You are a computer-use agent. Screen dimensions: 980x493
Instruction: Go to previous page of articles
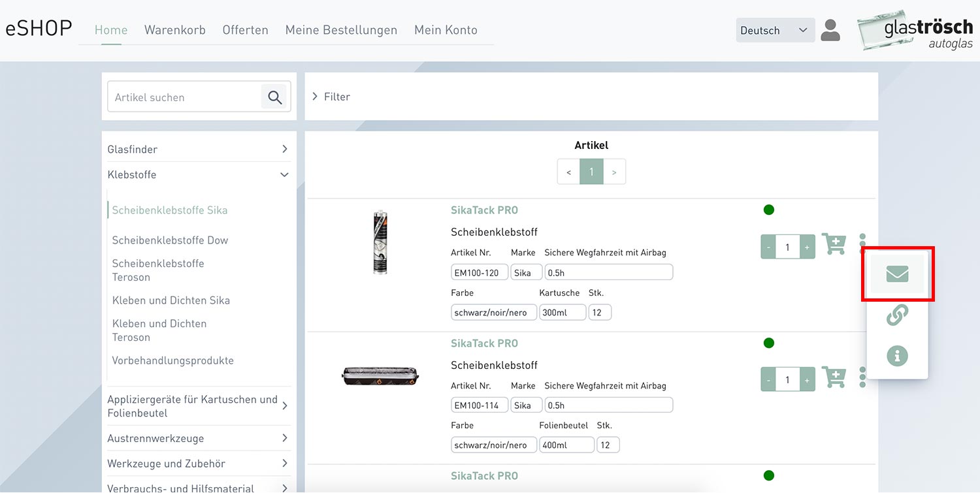click(x=568, y=172)
